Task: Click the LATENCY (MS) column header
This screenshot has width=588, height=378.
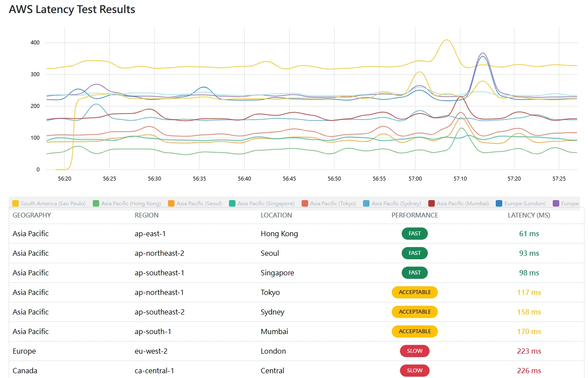Action: tap(529, 215)
